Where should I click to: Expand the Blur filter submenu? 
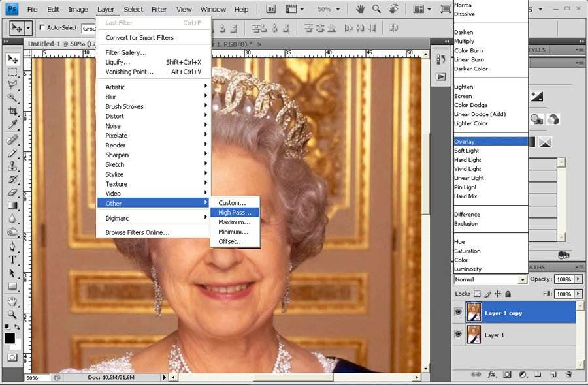[x=153, y=97]
